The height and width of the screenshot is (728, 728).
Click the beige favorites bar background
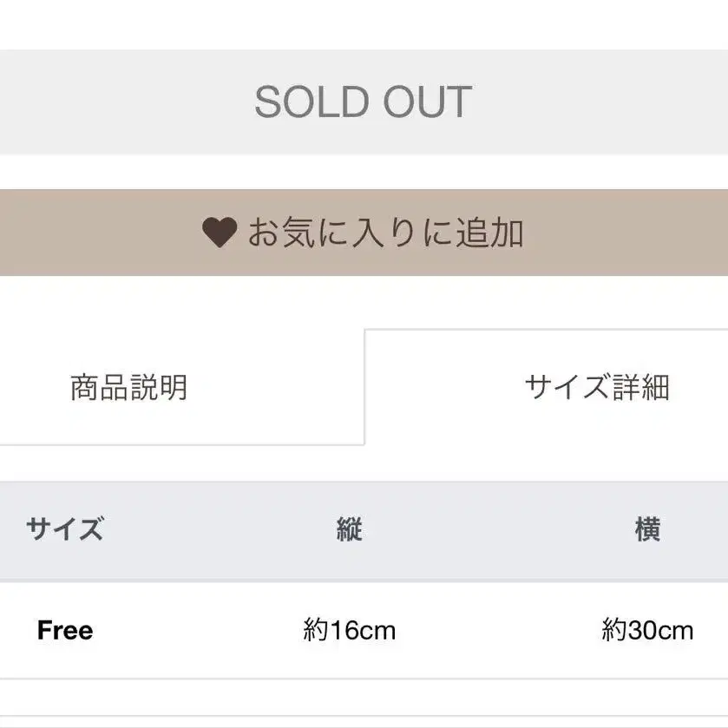[x=87, y=233]
